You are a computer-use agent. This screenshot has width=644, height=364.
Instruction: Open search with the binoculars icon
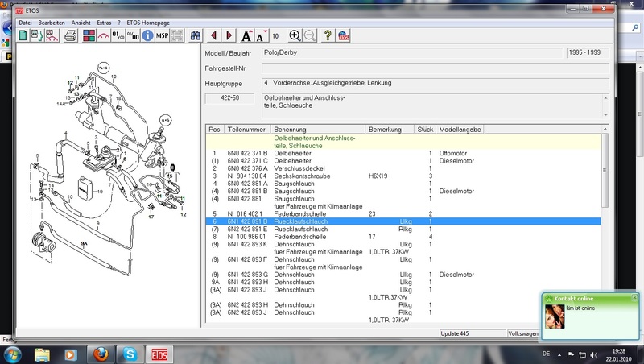coord(196,35)
